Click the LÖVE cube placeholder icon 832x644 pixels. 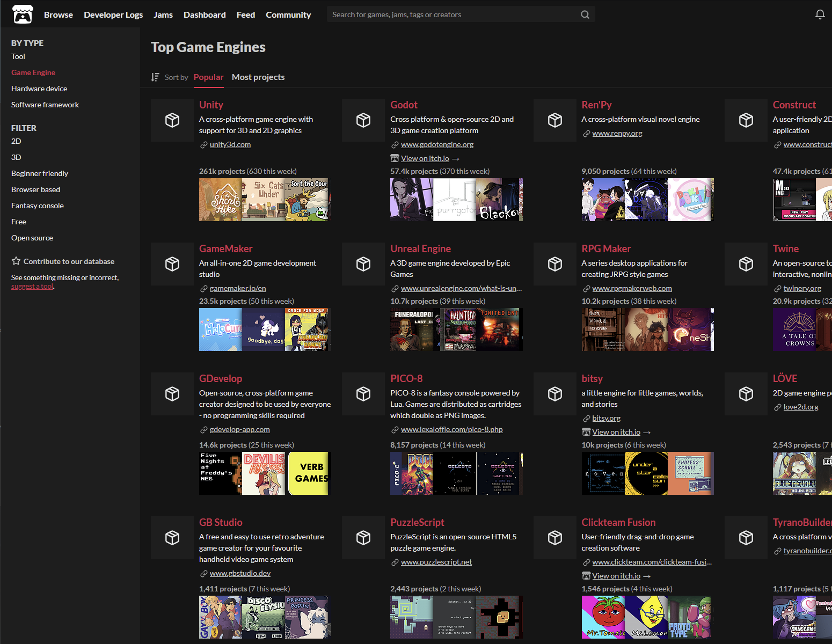[746, 394]
